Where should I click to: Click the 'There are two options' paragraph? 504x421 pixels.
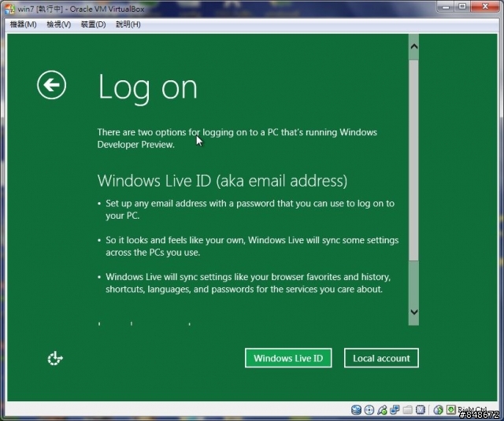point(237,138)
